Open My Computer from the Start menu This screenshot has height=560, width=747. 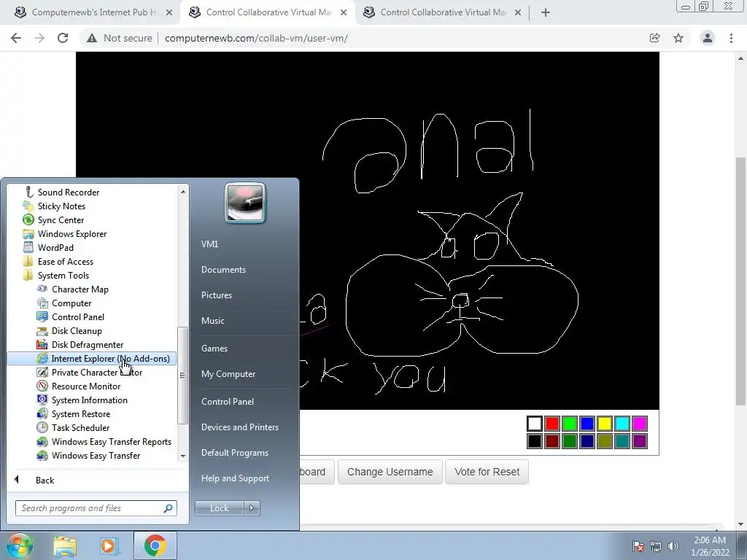(x=228, y=374)
